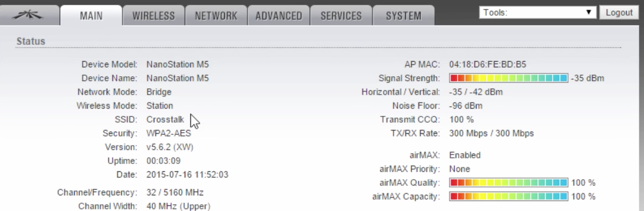Image resolution: width=644 pixels, height=211 pixels.
Task: Switch to the WIRELESS tab
Action: [x=153, y=16]
